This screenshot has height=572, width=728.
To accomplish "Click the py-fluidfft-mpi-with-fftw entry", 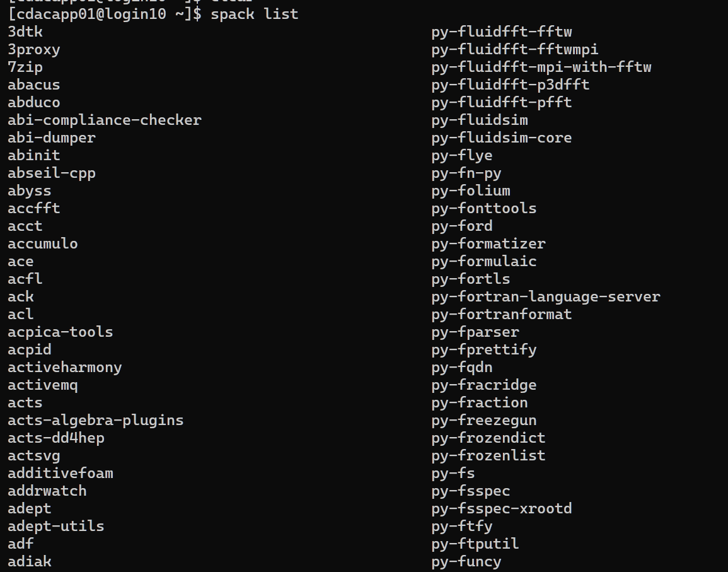I will (541, 67).
